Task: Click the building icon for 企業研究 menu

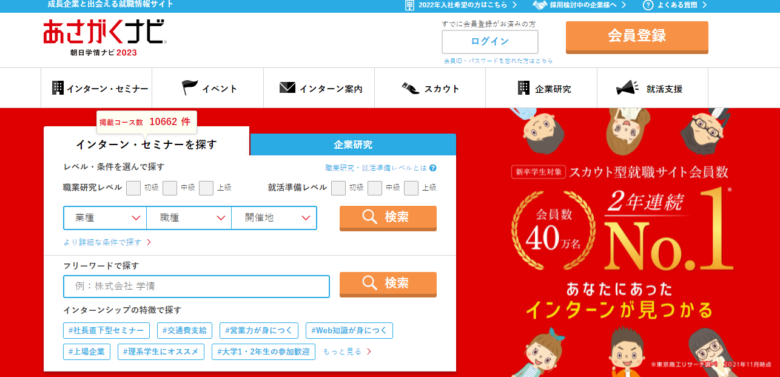Action: 523,88
